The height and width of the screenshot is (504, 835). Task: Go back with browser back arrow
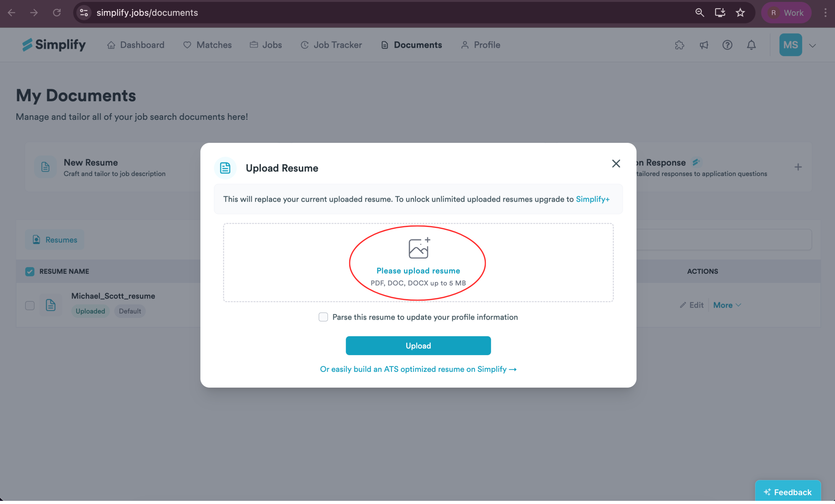[x=11, y=13]
